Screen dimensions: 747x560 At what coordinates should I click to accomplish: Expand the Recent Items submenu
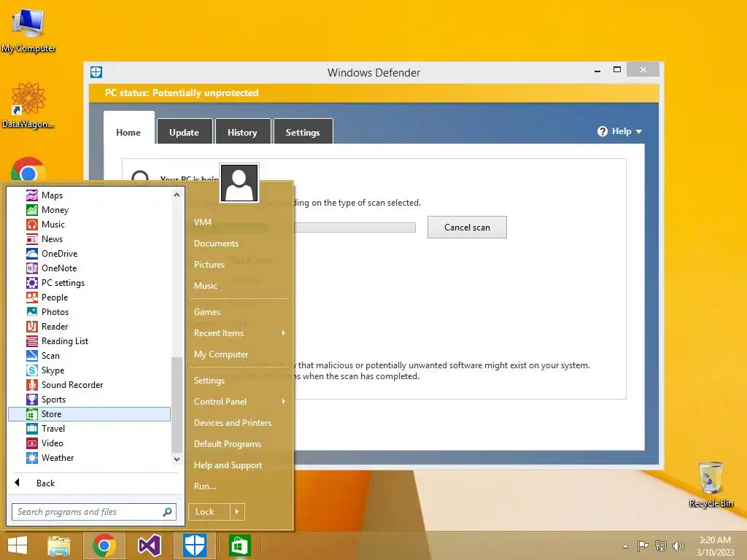[x=284, y=332]
